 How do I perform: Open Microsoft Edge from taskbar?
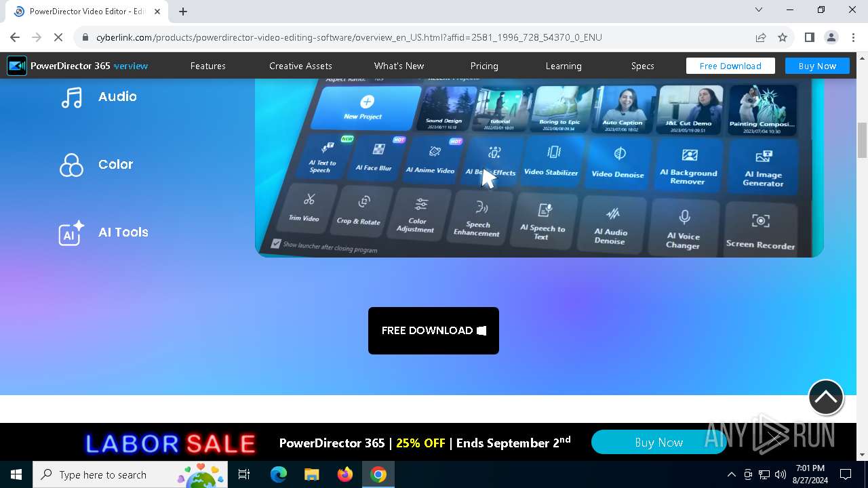pyautogui.click(x=279, y=474)
